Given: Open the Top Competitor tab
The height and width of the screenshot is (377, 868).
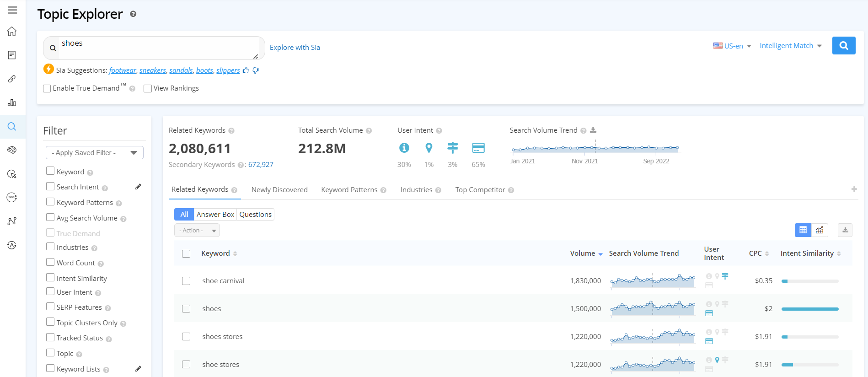Looking at the screenshot, I should 480,190.
